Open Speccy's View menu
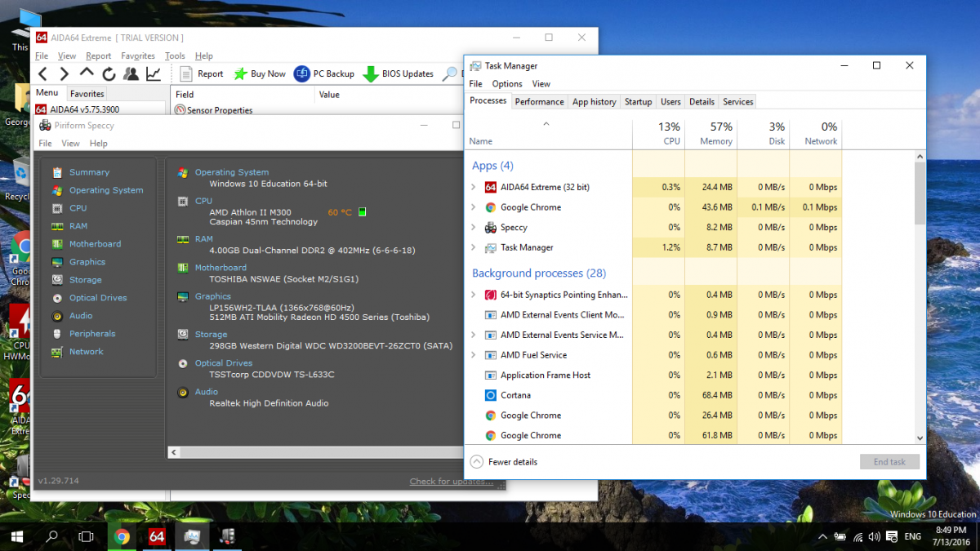 click(x=71, y=144)
